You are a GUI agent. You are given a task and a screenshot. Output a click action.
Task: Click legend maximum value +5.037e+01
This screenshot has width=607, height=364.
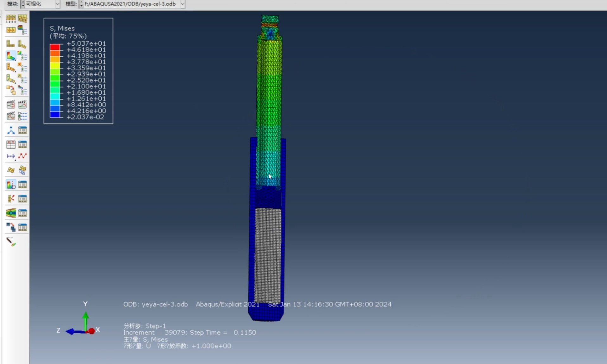tap(86, 43)
